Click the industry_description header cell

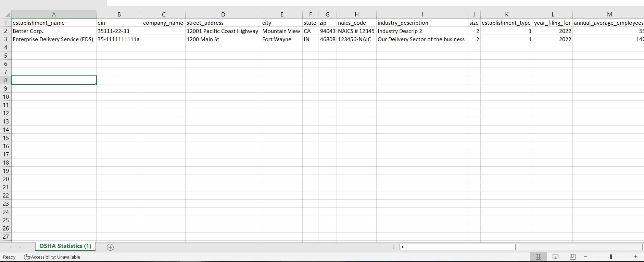422,23
